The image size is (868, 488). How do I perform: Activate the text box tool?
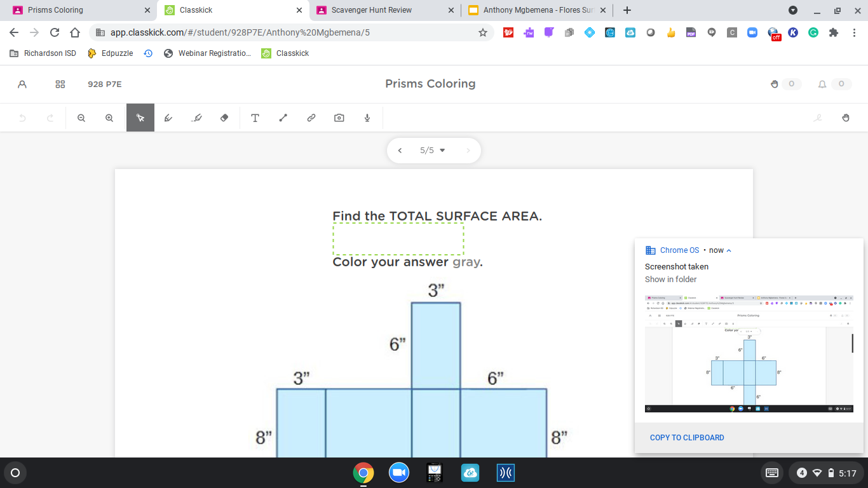point(255,118)
